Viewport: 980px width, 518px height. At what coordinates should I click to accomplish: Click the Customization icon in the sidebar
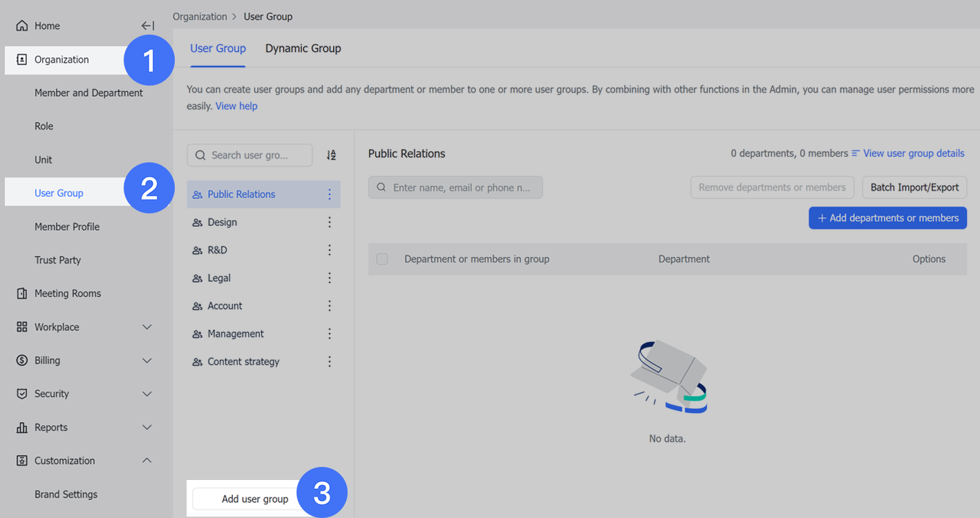tap(21, 460)
